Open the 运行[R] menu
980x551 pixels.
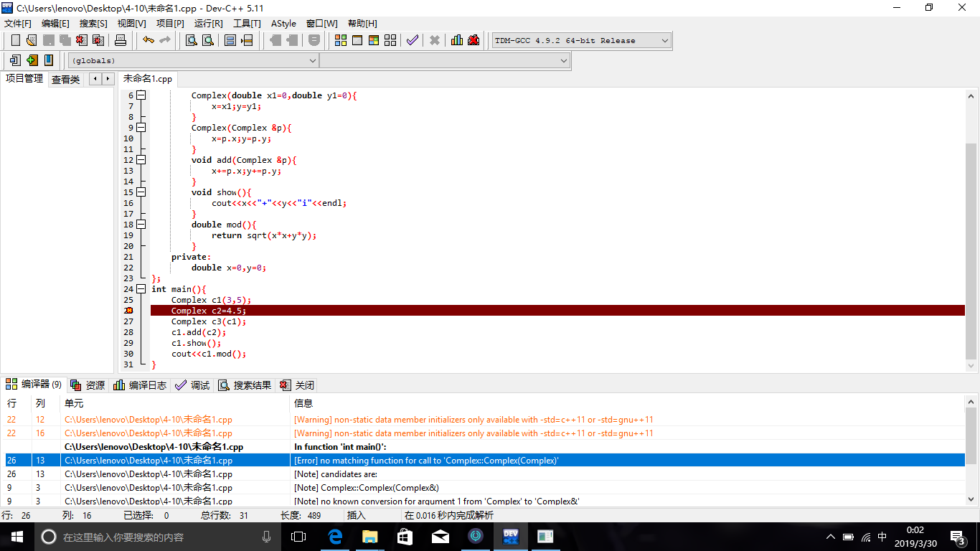point(208,24)
